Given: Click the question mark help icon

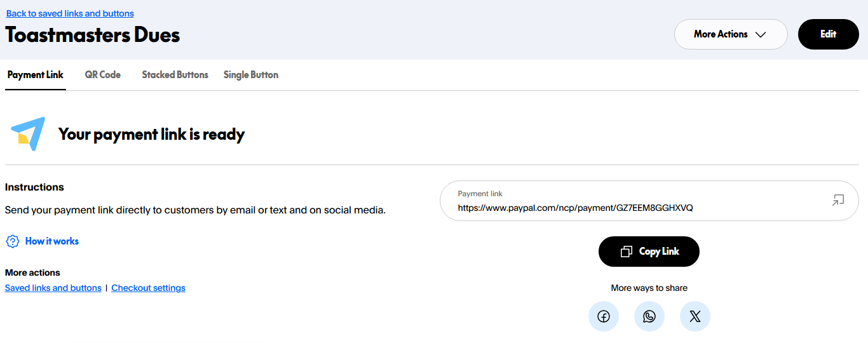Looking at the screenshot, I should pyautogui.click(x=12, y=241).
